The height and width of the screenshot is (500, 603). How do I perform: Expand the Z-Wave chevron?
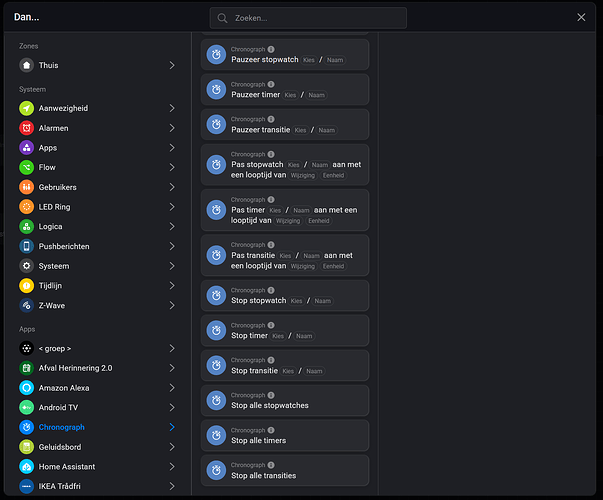172,305
